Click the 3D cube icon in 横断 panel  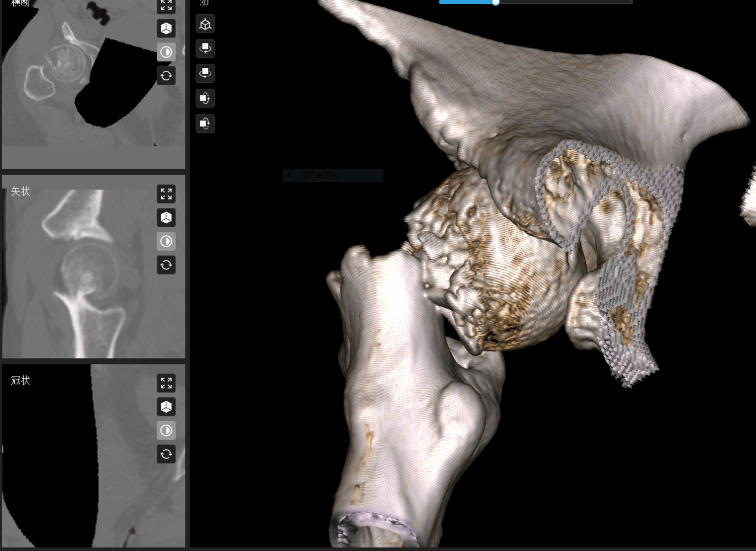[166, 28]
